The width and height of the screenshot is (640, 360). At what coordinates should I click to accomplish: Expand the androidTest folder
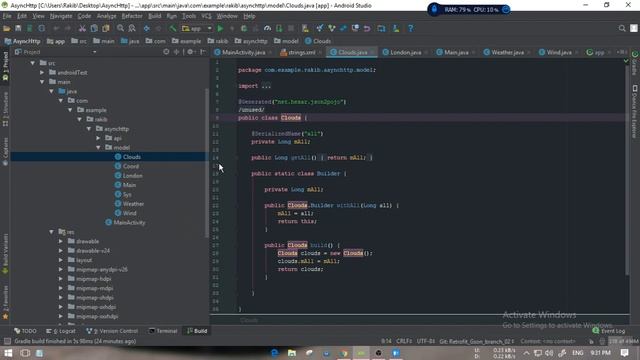coord(42,72)
